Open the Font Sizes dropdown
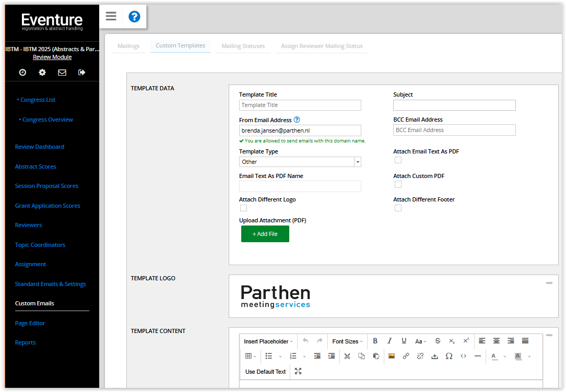 tap(347, 341)
